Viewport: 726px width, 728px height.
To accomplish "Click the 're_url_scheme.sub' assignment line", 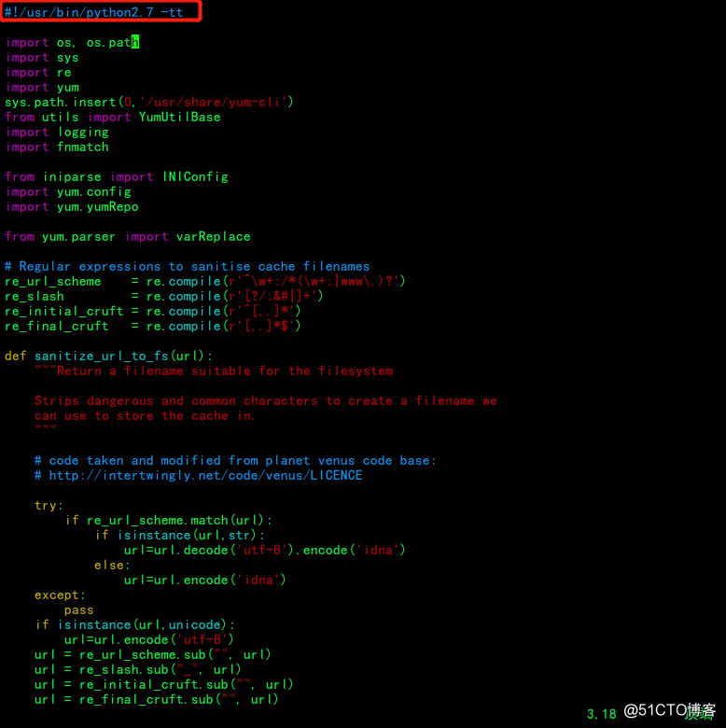I will point(153,654).
